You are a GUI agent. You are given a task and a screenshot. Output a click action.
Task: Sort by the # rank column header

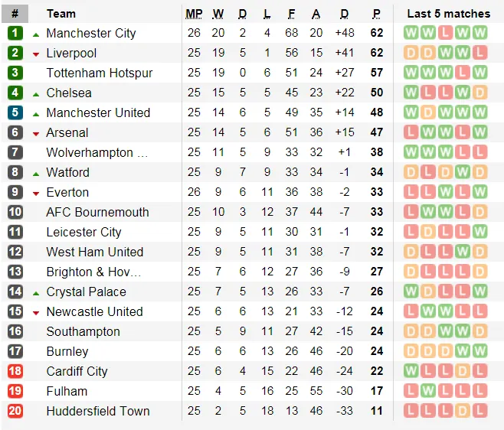(x=15, y=14)
